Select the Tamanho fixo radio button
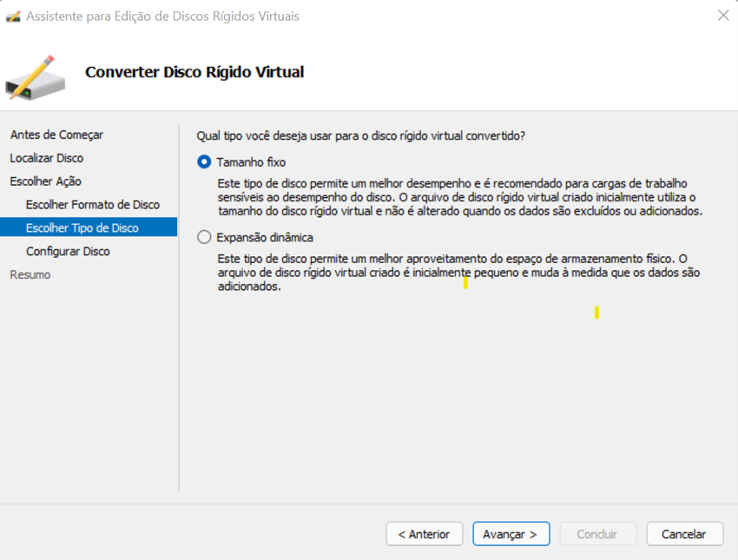 click(x=204, y=162)
